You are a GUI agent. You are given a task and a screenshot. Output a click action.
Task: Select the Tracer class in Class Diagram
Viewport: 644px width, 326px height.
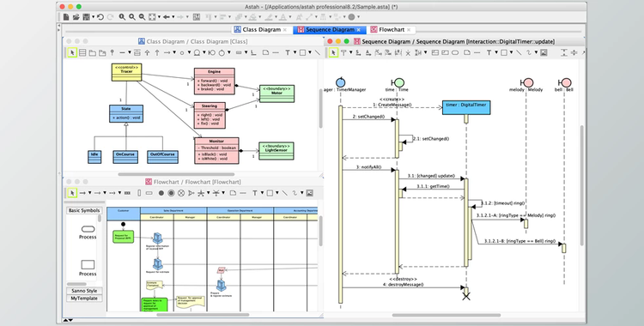point(126,72)
